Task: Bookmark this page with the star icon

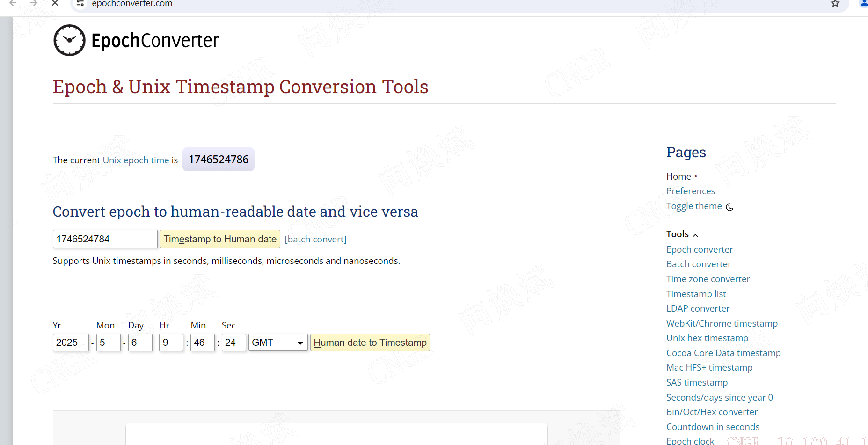Action: tap(835, 4)
